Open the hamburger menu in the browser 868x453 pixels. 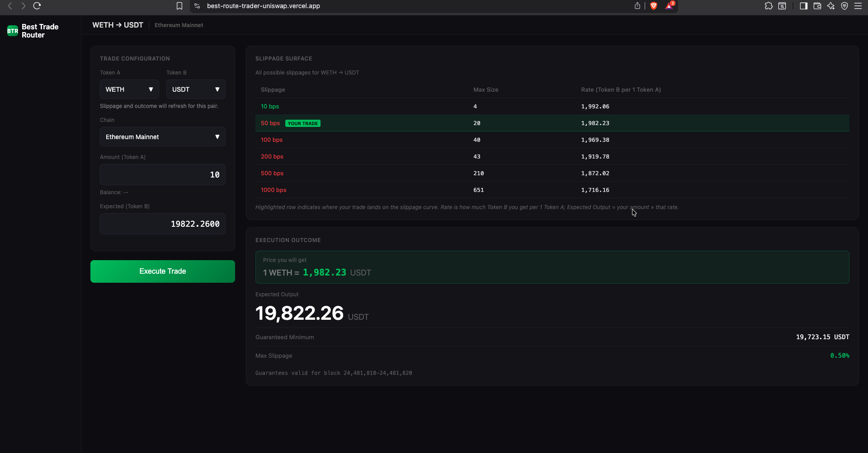click(x=859, y=6)
